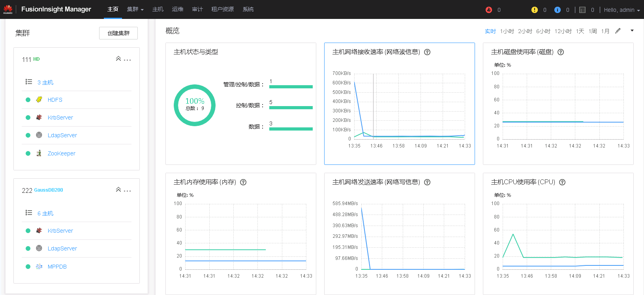Collapse the 222 GaussDB200 cluster panel

[118, 190]
